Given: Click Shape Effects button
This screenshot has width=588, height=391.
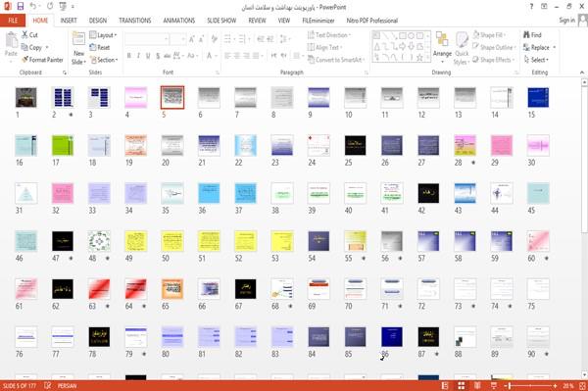Looking at the screenshot, I should [x=494, y=60].
